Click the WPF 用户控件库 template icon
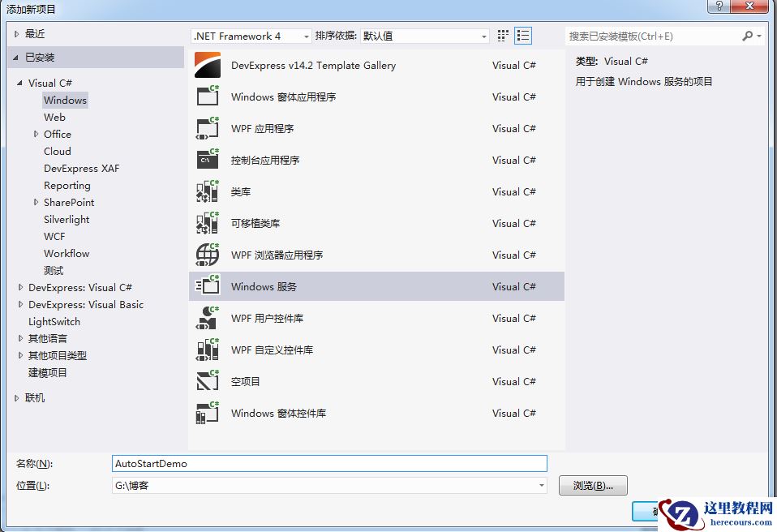 (208, 318)
